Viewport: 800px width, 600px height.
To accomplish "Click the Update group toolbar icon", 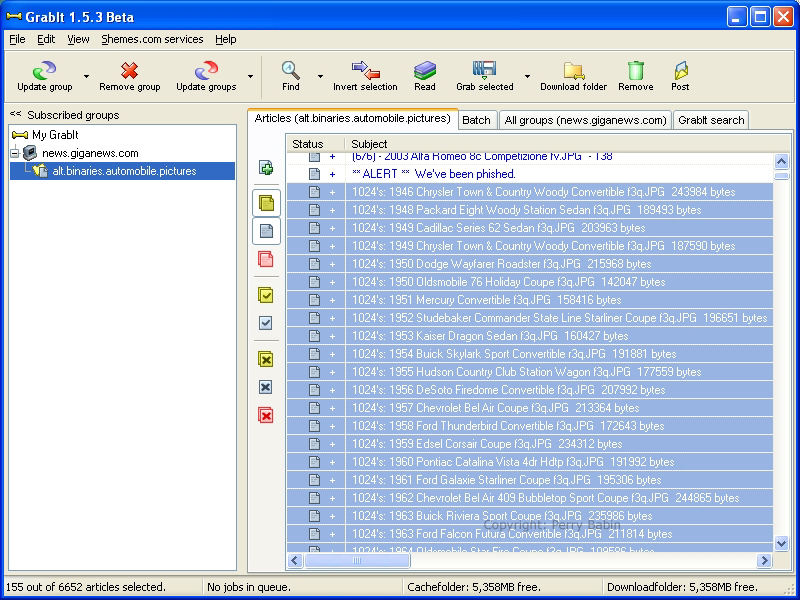I will (x=44, y=70).
